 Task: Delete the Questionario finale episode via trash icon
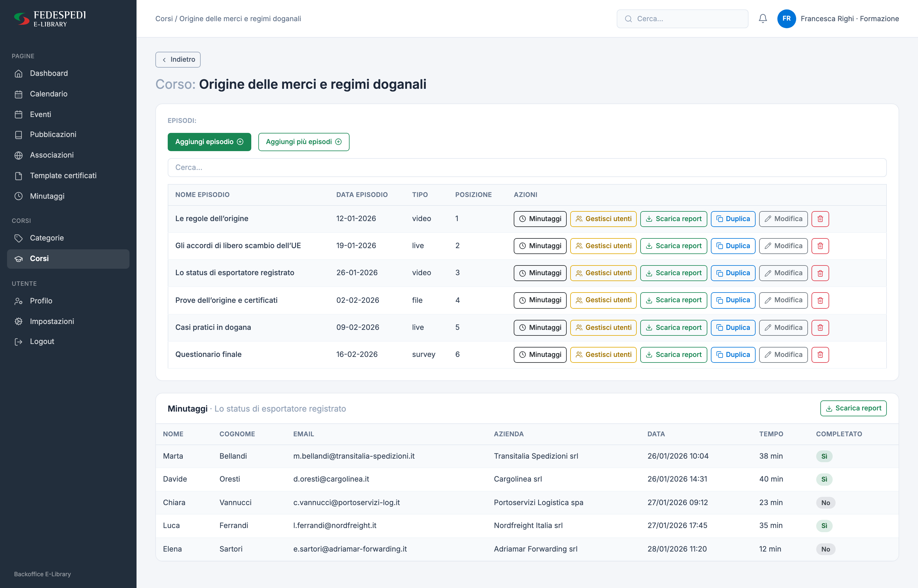pos(820,355)
